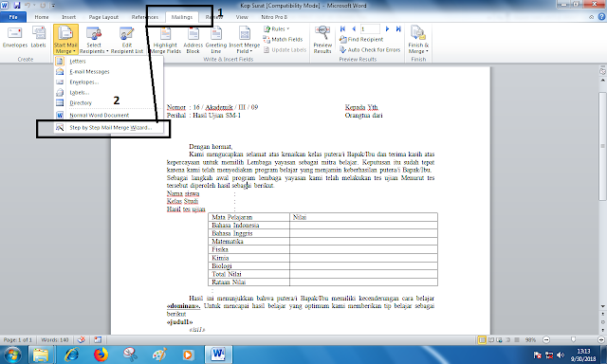Select Labels... from the menu

click(108, 93)
